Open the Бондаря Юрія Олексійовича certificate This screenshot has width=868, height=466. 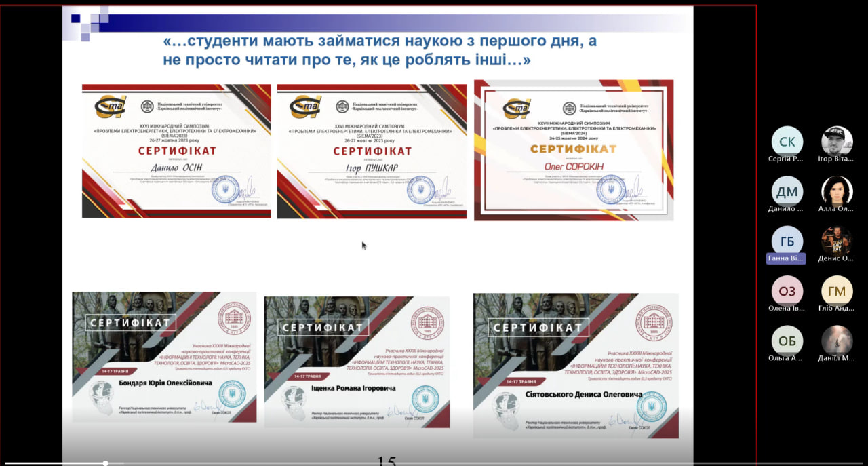click(164, 357)
